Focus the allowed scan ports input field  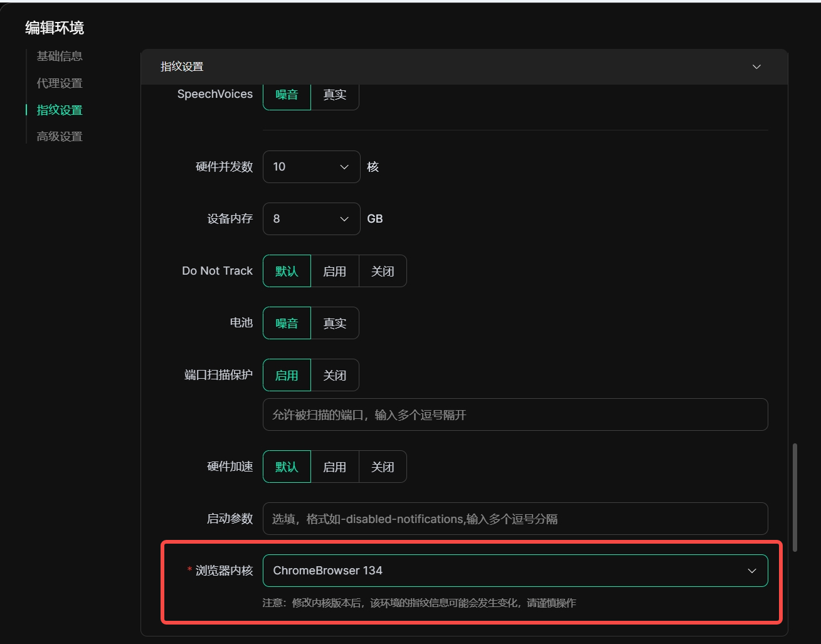tap(516, 414)
